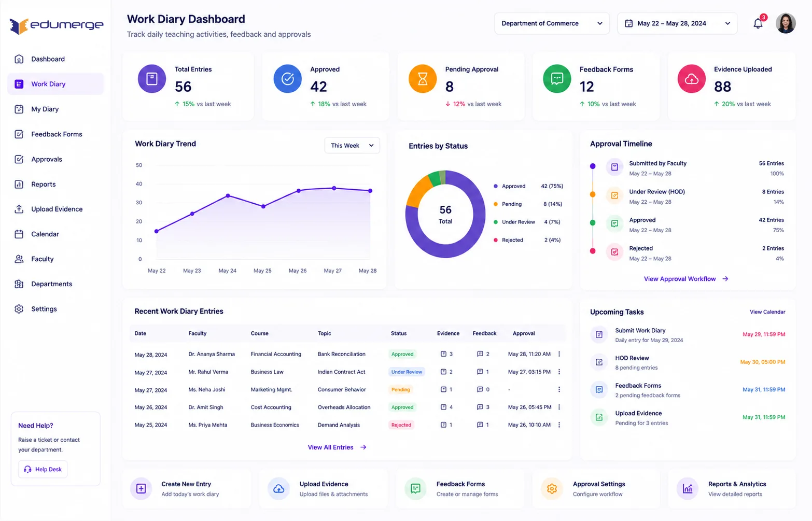Click the Evidence Uploaded cloud icon
Screen dimensions: 812x521
click(x=692, y=79)
